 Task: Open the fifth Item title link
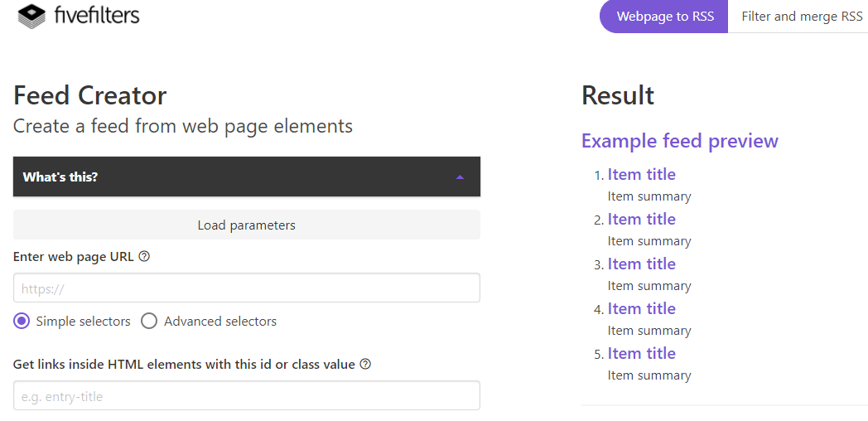(x=641, y=354)
